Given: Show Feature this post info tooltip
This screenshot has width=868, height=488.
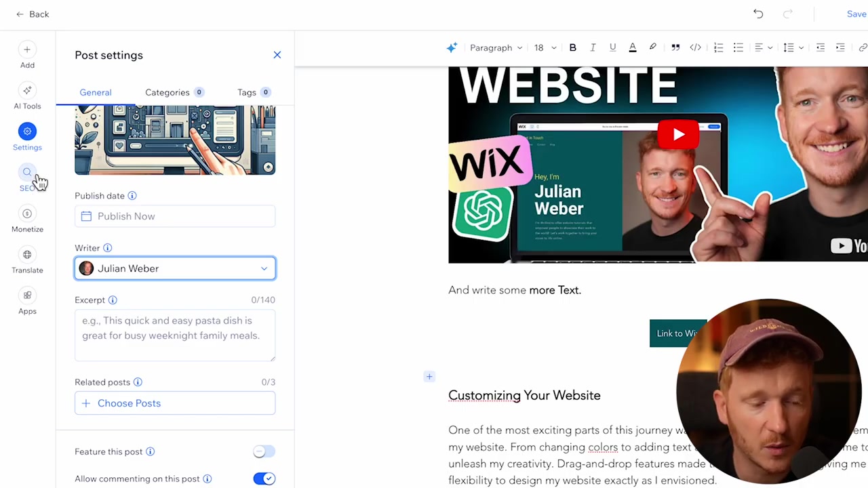Looking at the screenshot, I should (151, 451).
